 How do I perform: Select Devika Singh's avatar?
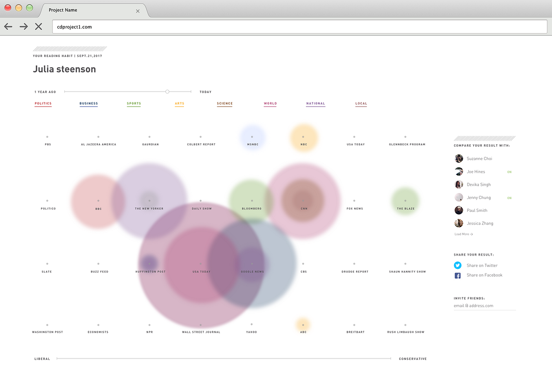click(459, 184)
